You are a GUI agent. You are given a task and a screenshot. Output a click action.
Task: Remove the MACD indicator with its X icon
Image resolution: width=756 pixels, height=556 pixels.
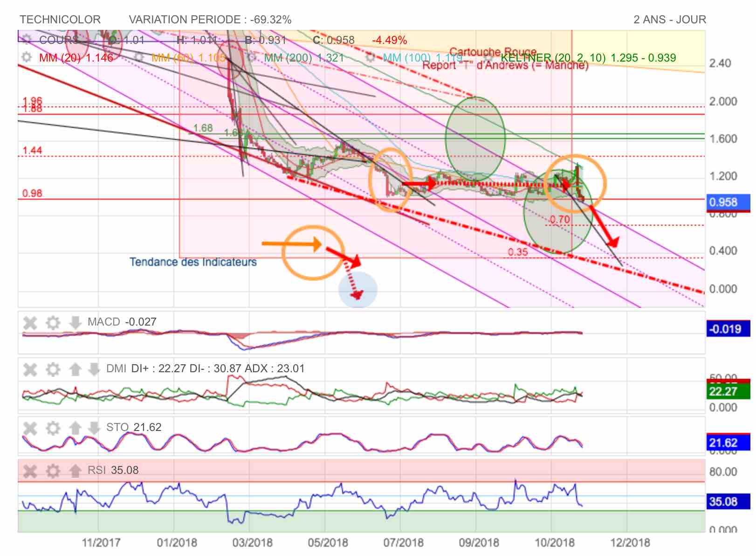pyautogui.click(x=30, y=322)
